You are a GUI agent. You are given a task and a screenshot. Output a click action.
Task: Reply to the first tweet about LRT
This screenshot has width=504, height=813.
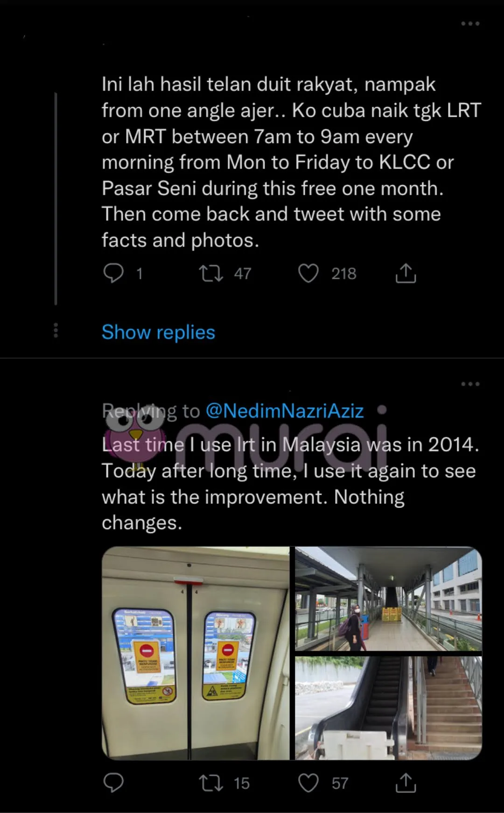(x=113, y=273)
